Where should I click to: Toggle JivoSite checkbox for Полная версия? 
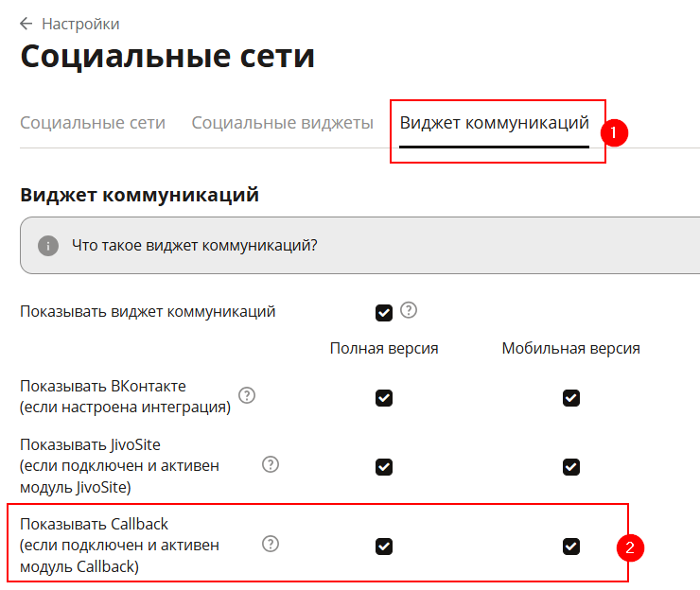pyautogui.click(x=384, y=467)
